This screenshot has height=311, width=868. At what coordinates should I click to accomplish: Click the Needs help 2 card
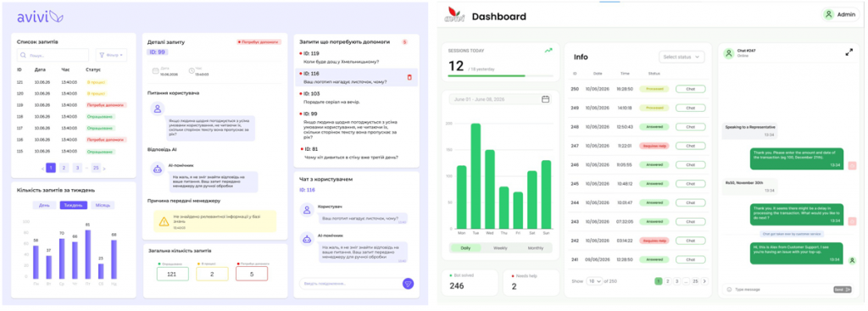531,283
